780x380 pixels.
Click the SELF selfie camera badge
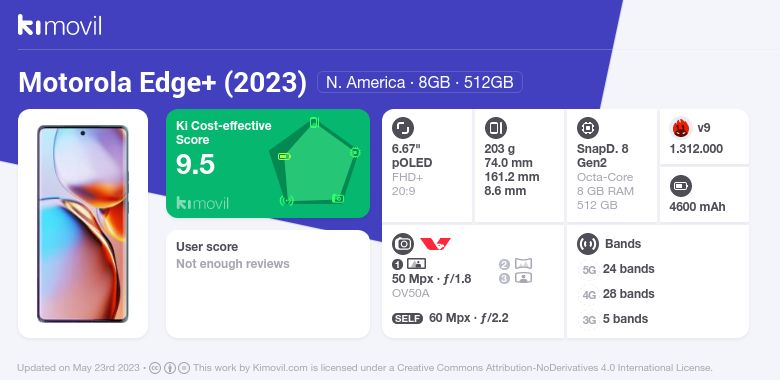[x=407, y=318]
